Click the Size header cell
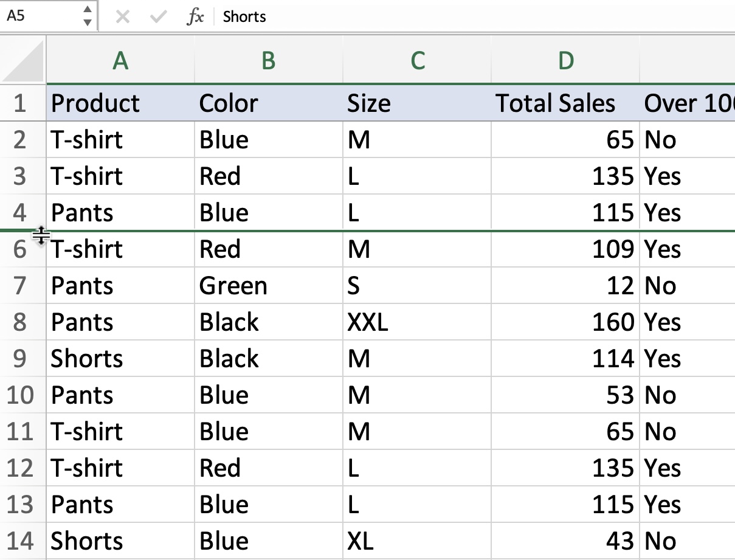Screen dimensions: 735x560 pos(417,103)
